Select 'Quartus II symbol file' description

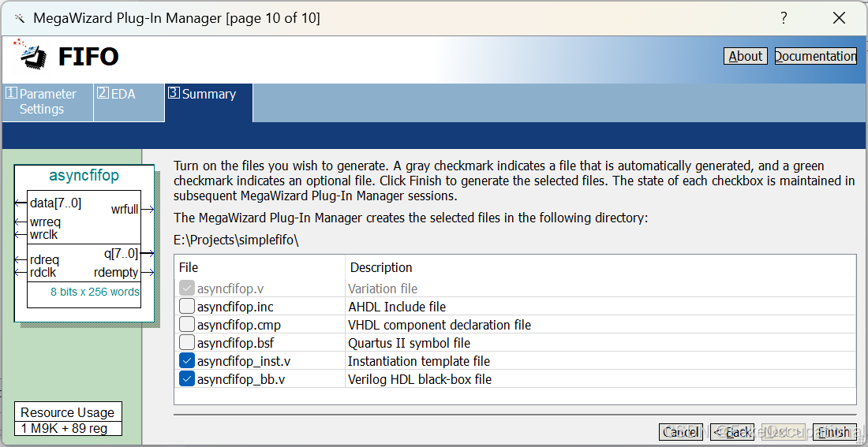click(409, 343)
